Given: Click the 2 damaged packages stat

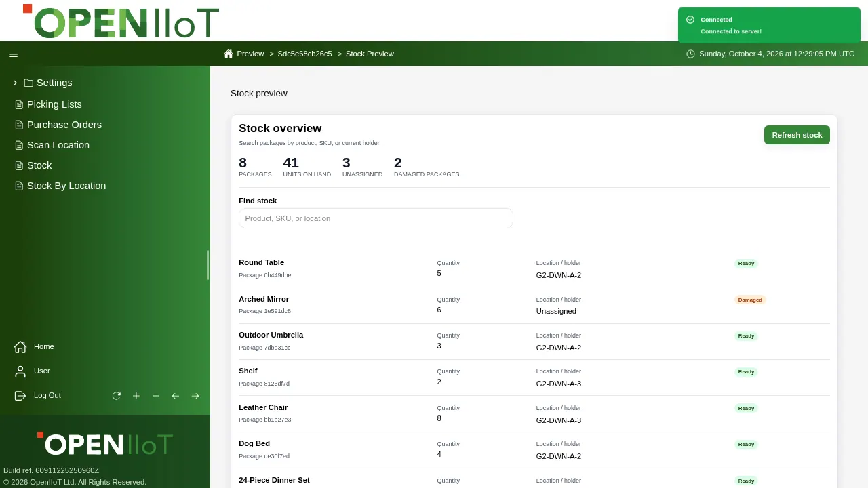Looking at the screenshot, I should pos(427,167).
